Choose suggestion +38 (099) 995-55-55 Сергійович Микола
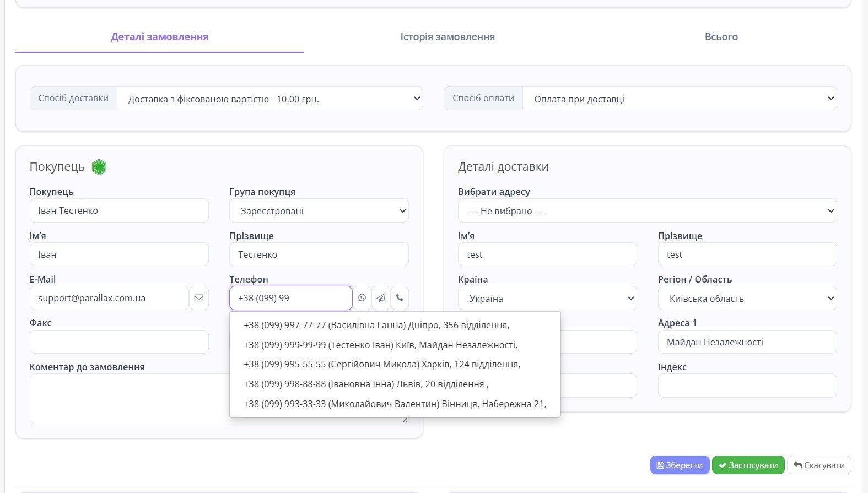The height and width of the screenshot is (493, 868). pos(395,364)
